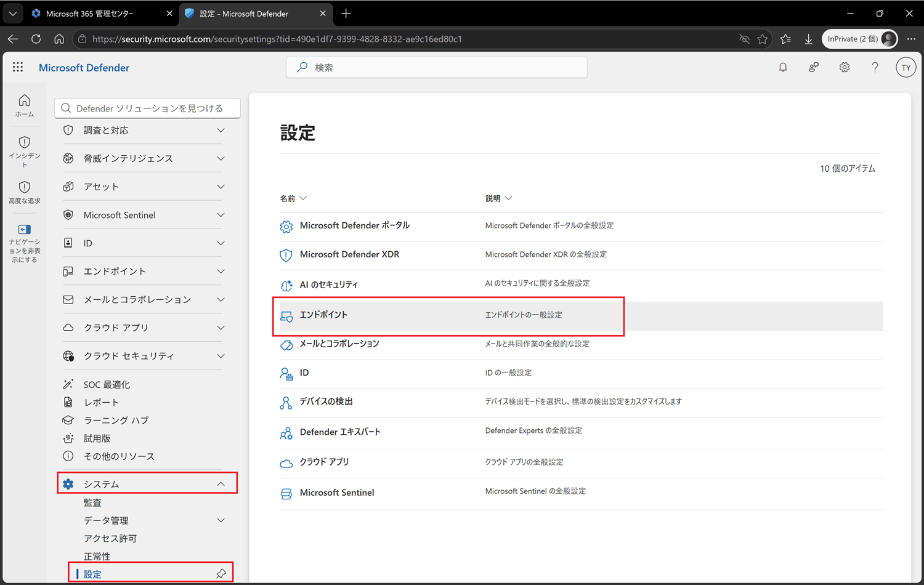Click the Microsoft Sentinel row icon
The height and width of the screenshot is (585, 924).
(286, 494)
